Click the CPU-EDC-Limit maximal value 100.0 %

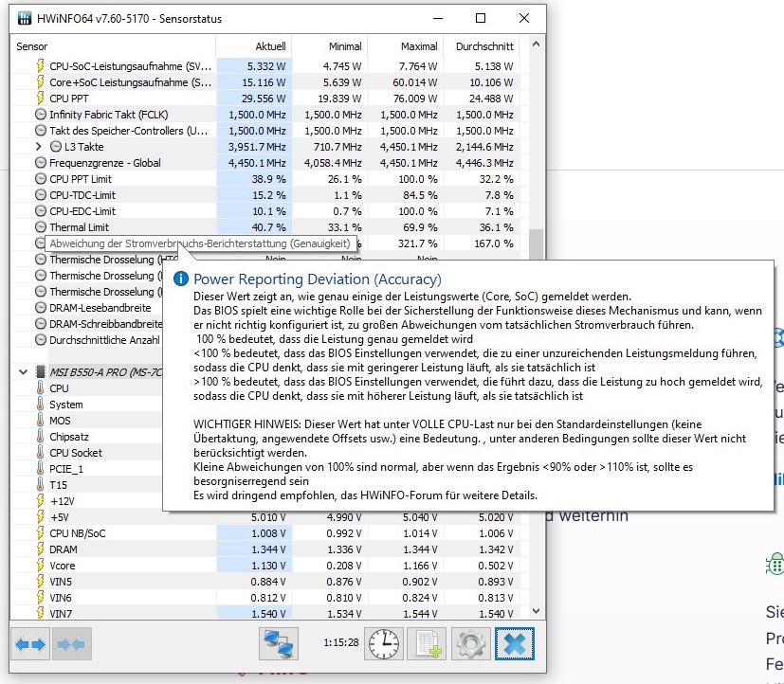418,211
